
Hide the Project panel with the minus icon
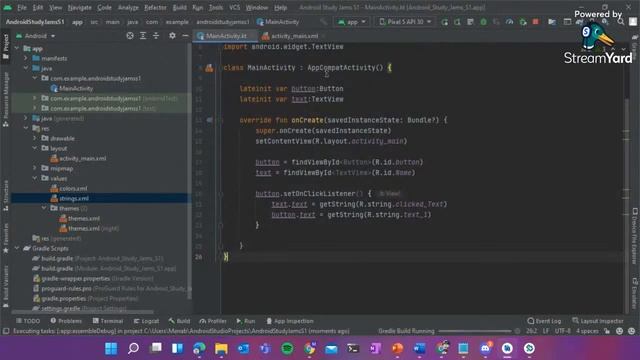(x=185, y=36)
